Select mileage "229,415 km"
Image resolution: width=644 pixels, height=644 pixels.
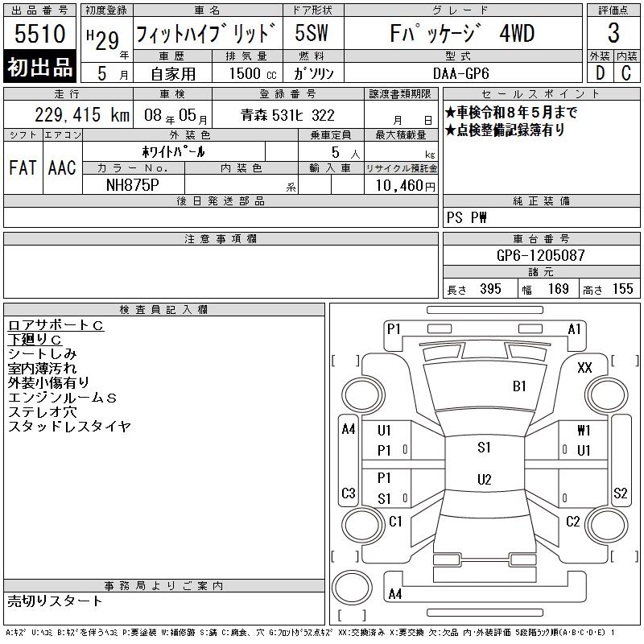point(82,114)
